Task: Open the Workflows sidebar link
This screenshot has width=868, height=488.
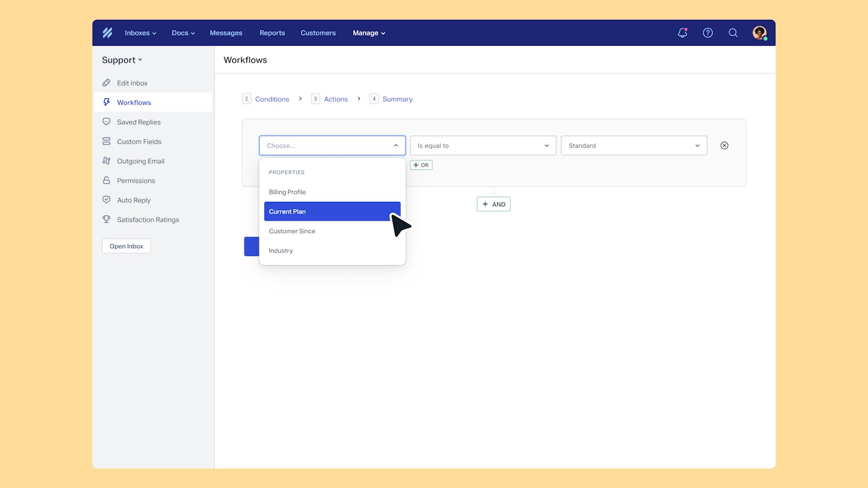Action: pos(153,102)
